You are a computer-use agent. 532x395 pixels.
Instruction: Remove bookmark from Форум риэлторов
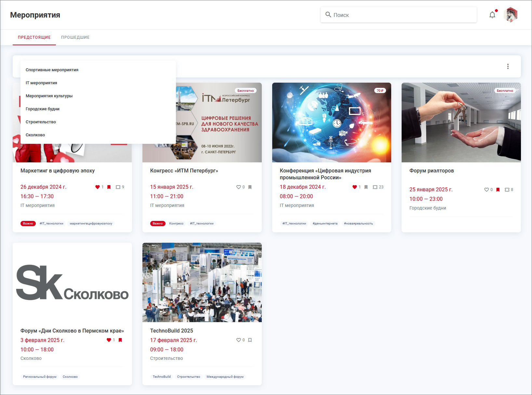[x=498, y=190]
